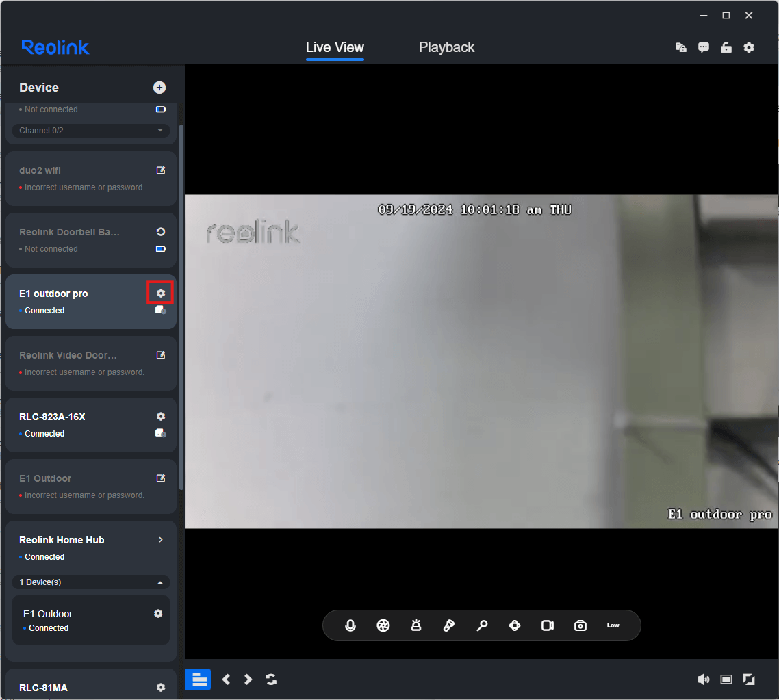The width and height of the screenshot is (779, 700).
Task: Click Not connected under Reolink Doorbell Ba...
Action: pyautogui.click(x=51, y=249)
